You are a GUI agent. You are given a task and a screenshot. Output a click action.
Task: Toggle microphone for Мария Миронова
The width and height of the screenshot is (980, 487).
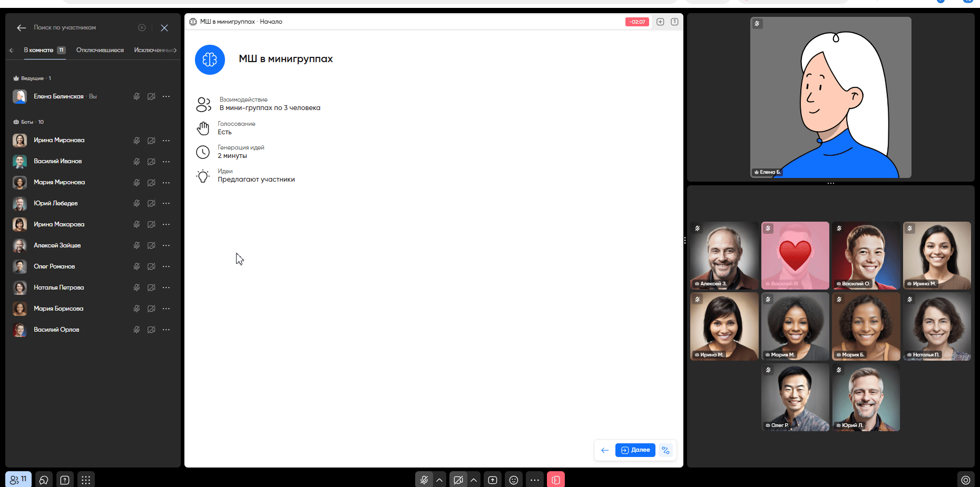tap(136, 182)
